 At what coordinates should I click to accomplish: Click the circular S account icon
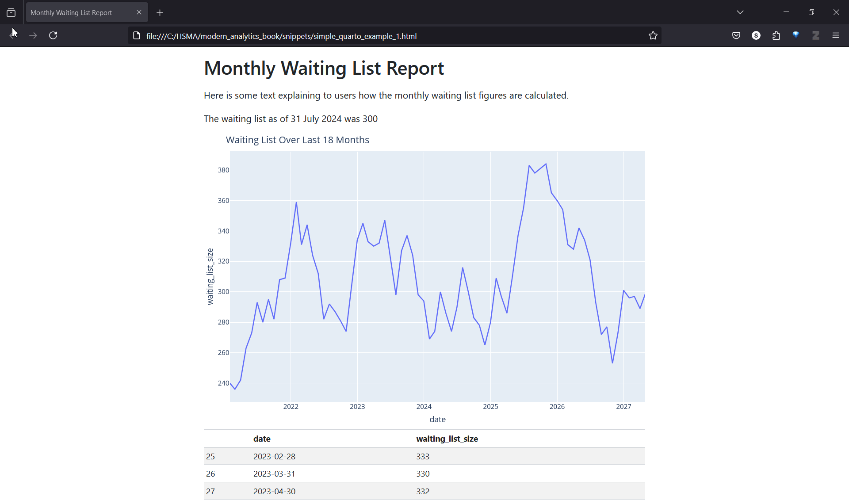(756, 35)
